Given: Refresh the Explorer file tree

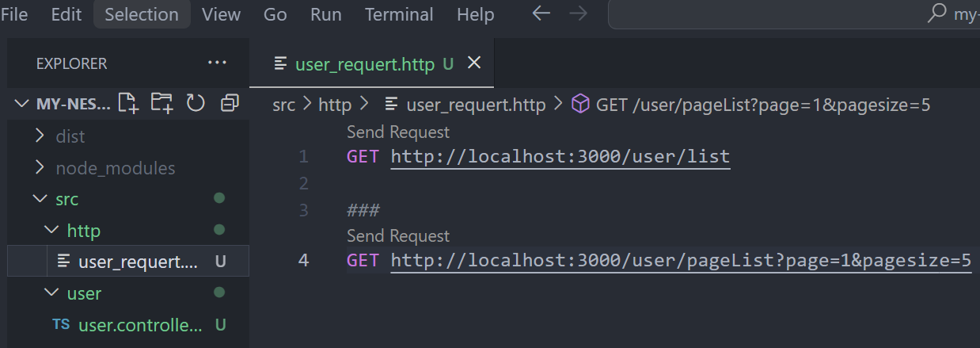Looking at the screenshot, I should pos(196,102).
